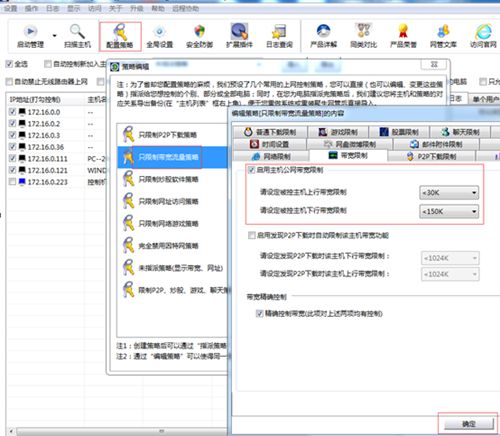Viewport: 500px width, 436px height.
Task: Click the 确定 button
Action: pyautogui.click(x=468, y=424)
